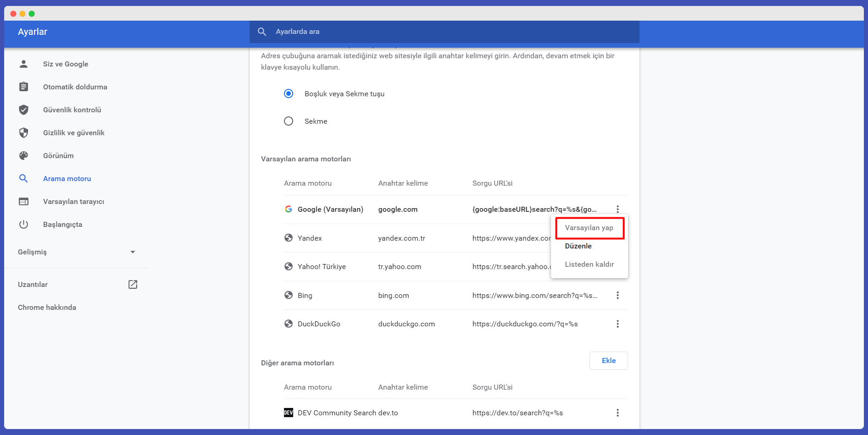Choose Listeden kaldır from context menu
This screenshot has width=868, height=435.
point(589,264)
